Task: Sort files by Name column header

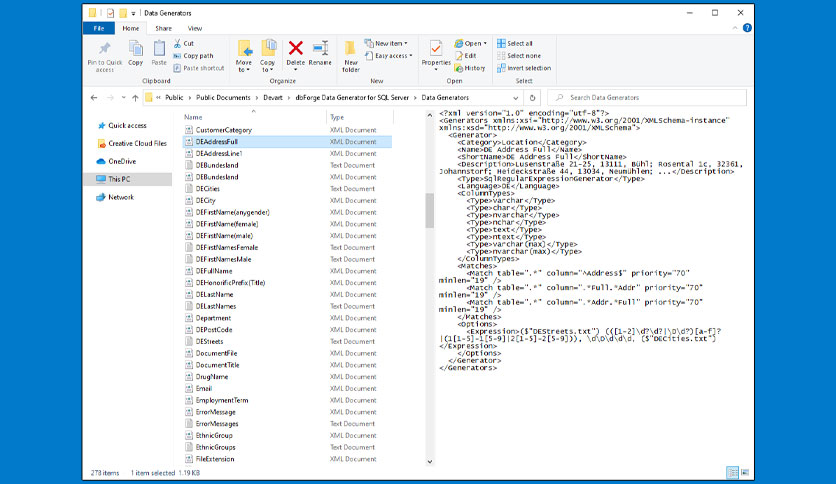Action: (193, 117)
